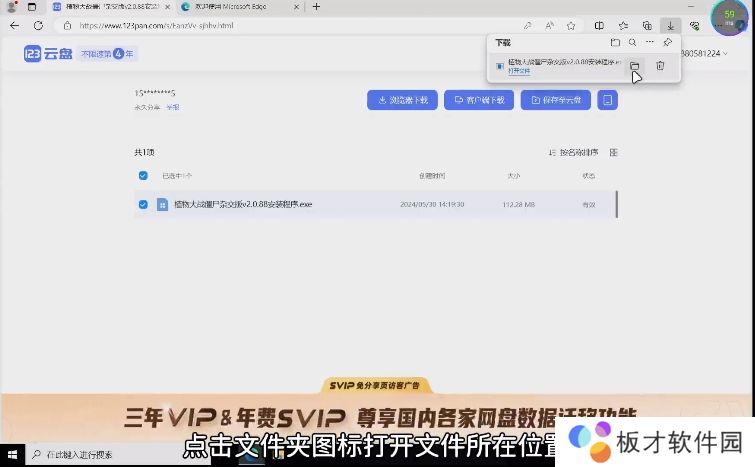The image size is (755, 467).
Task: Open more options in the downloads panel
Action: pyautogui.click(x=649, y=43)
